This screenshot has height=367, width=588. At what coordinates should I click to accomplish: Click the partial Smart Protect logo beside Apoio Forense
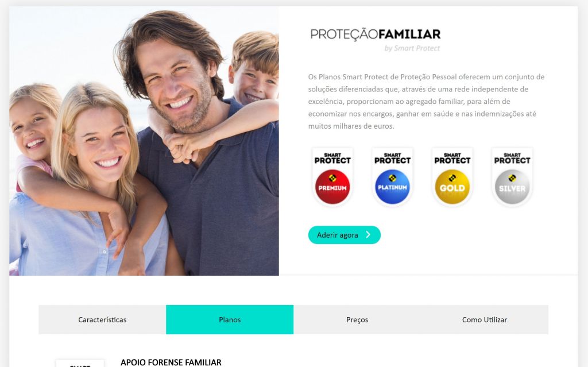[80, 364]
